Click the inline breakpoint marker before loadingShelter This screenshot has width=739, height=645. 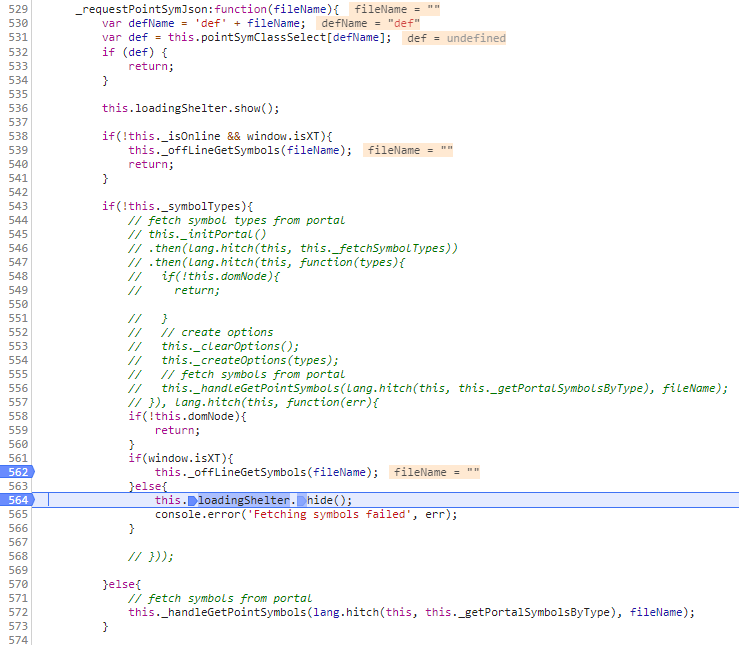click(x=192, y=500)
